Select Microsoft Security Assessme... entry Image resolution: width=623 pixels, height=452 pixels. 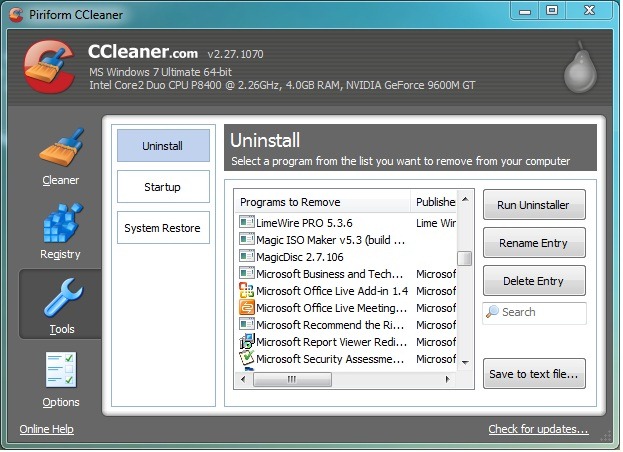point(330,359)
